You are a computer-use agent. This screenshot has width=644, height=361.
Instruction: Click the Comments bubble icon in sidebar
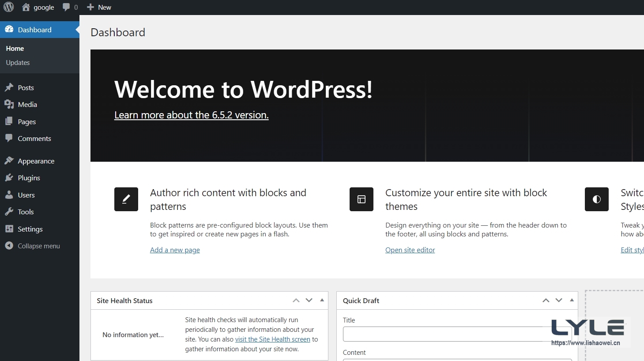click(x=9, y=138)
